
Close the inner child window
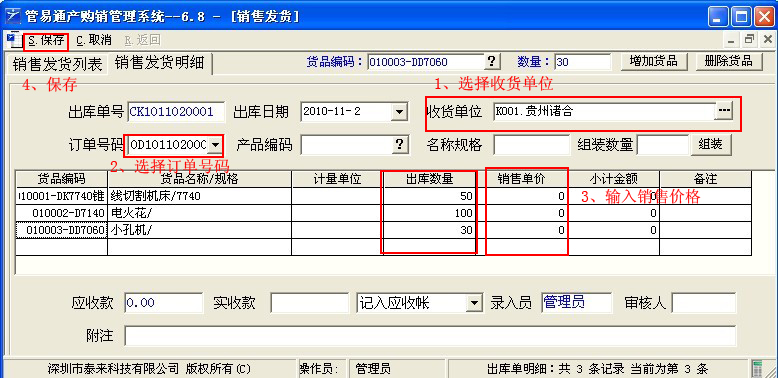[767, 40]
